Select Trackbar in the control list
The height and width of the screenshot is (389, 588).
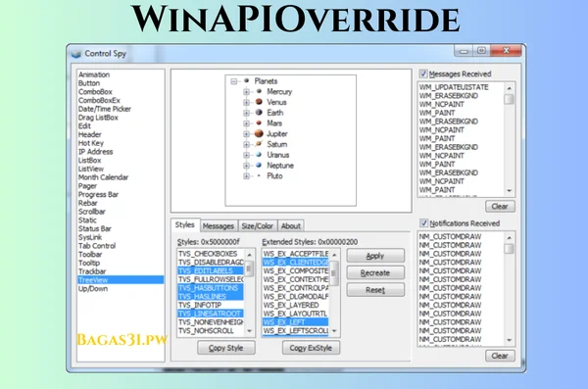[92, 271]
